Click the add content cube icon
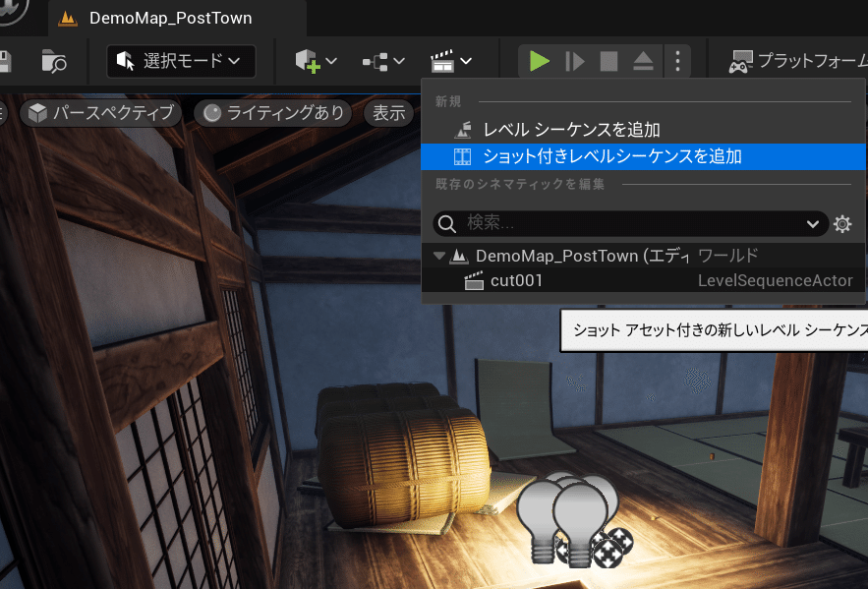Viewport: 868px width, 589px height. (308, 61)
